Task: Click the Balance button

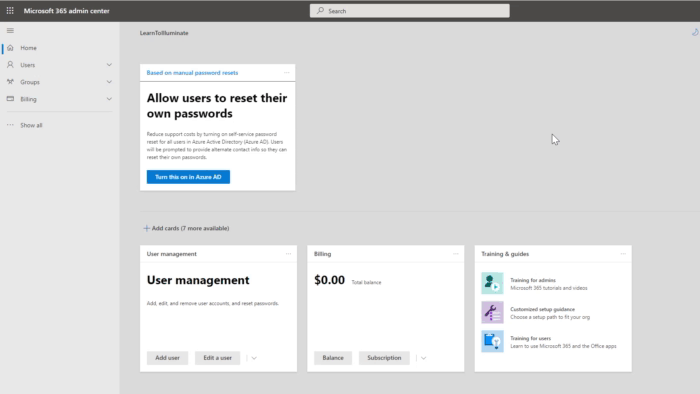Action: click(333, 358)
